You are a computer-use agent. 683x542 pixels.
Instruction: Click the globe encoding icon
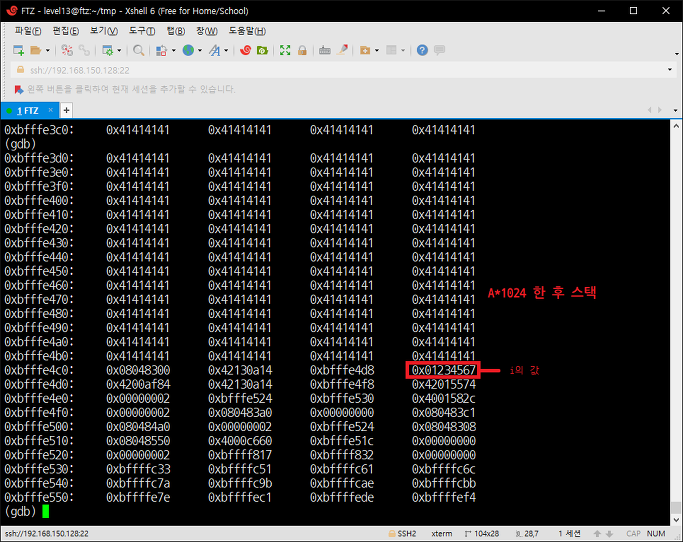click(x=188, y=51)
